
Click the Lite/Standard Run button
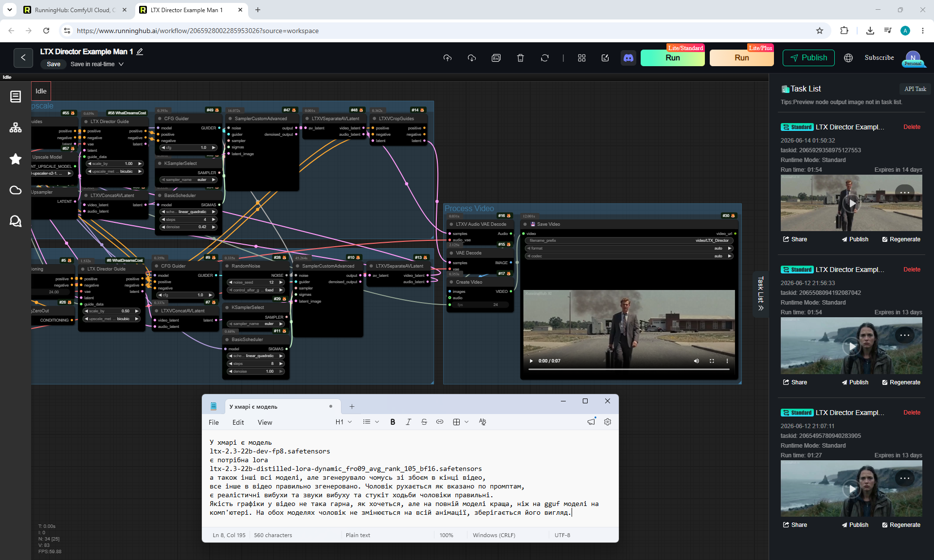(672, 58)
